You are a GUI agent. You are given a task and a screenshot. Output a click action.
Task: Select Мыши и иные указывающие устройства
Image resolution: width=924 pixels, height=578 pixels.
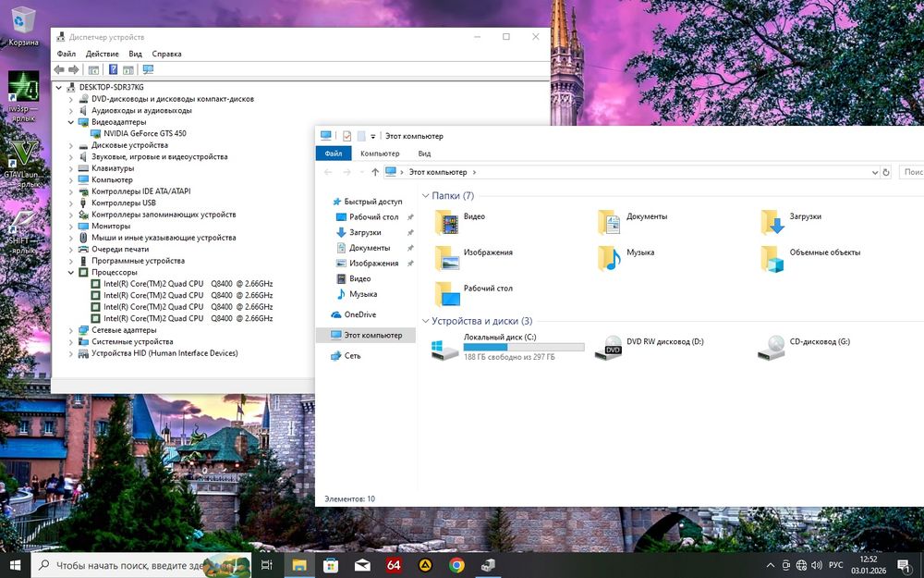pyautogui.click(x=164, y=238)
